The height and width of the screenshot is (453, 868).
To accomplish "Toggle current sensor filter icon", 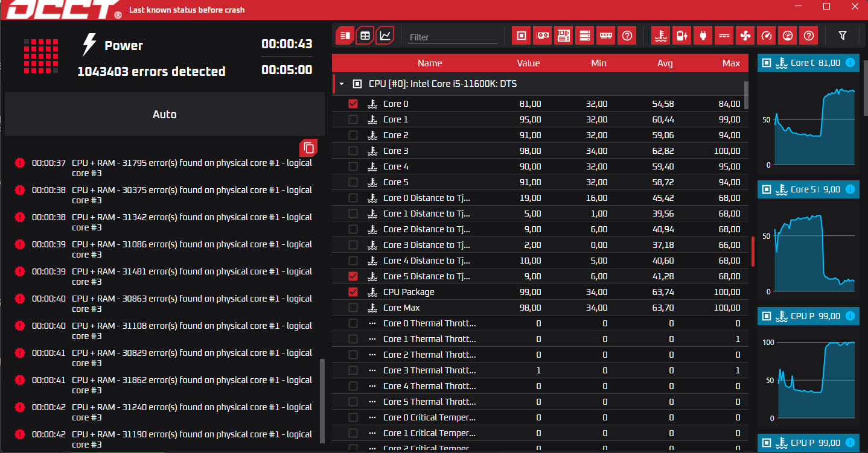I will pyautogui.click(x=724, y=36).
